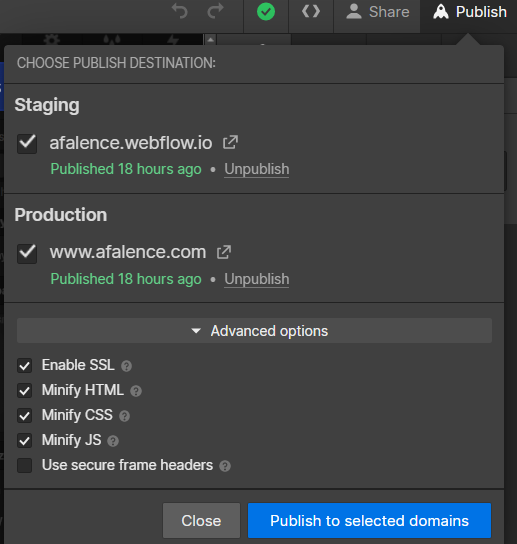Open the Share menu
Image resolution: width=517 pixels, height=544 pixels.
coord(378,12)
